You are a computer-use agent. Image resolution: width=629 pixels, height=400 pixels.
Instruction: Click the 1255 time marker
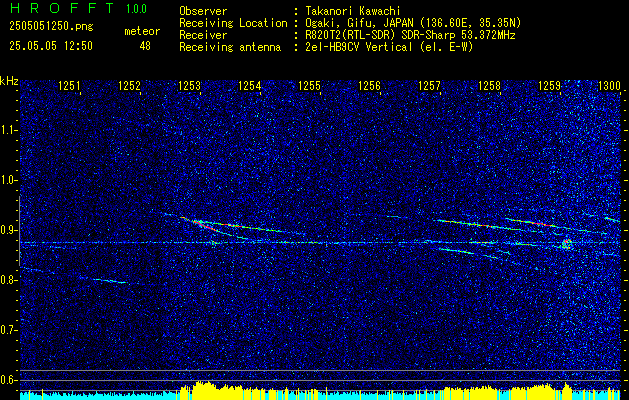(x=310, y=85)
